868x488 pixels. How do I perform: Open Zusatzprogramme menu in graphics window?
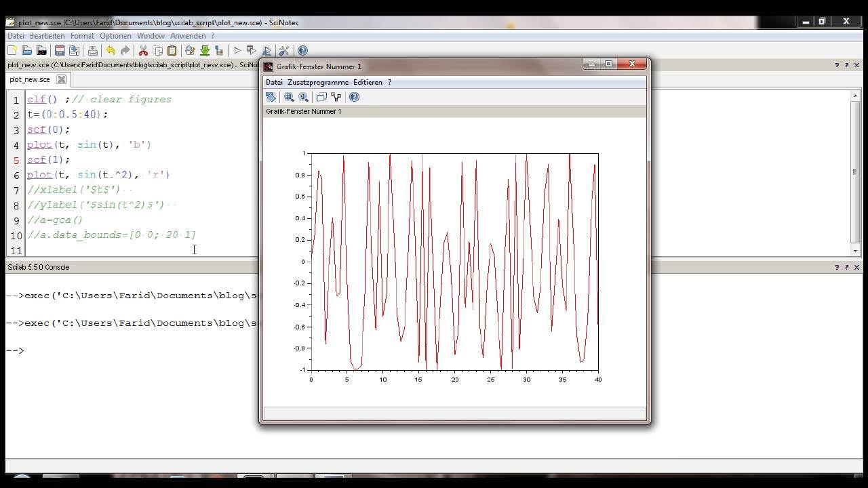318,82
